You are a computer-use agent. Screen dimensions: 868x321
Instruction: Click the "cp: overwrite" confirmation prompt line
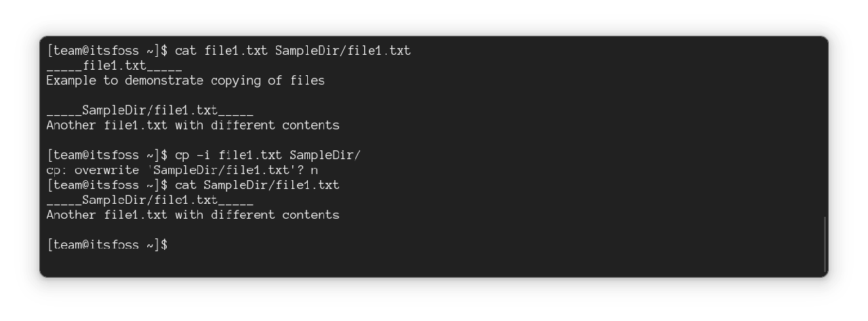(182, 170)
